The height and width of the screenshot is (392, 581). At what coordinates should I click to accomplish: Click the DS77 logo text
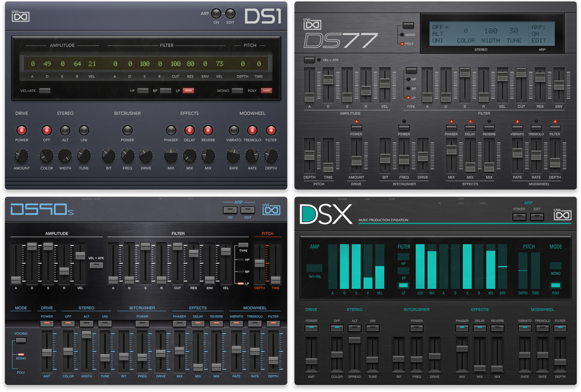340,40
